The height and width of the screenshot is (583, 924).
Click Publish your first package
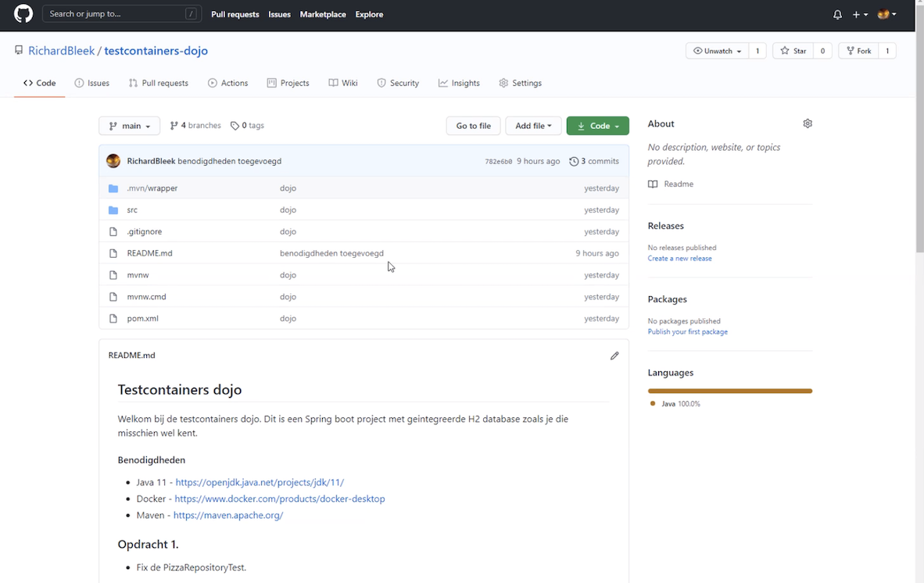(x=688, y=332)
